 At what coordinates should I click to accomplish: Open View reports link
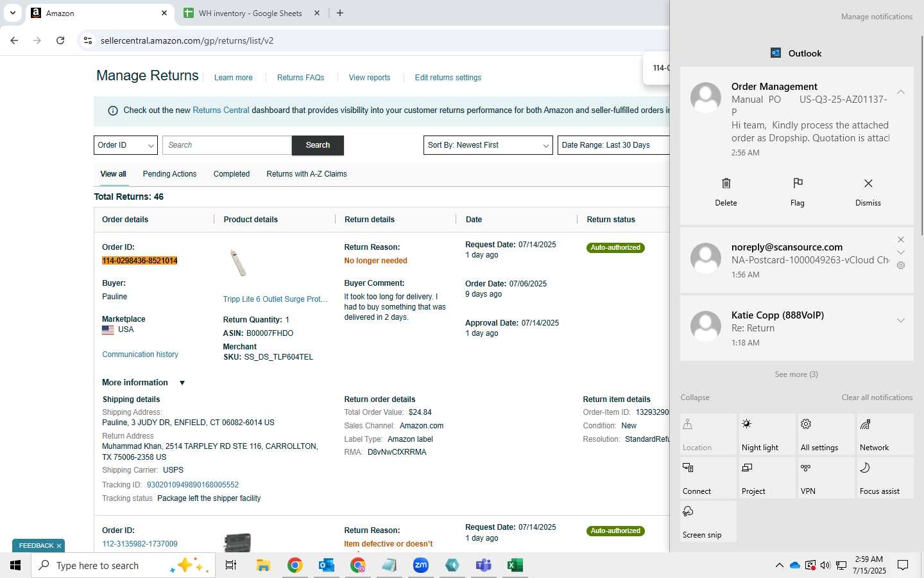coord(370,78)
